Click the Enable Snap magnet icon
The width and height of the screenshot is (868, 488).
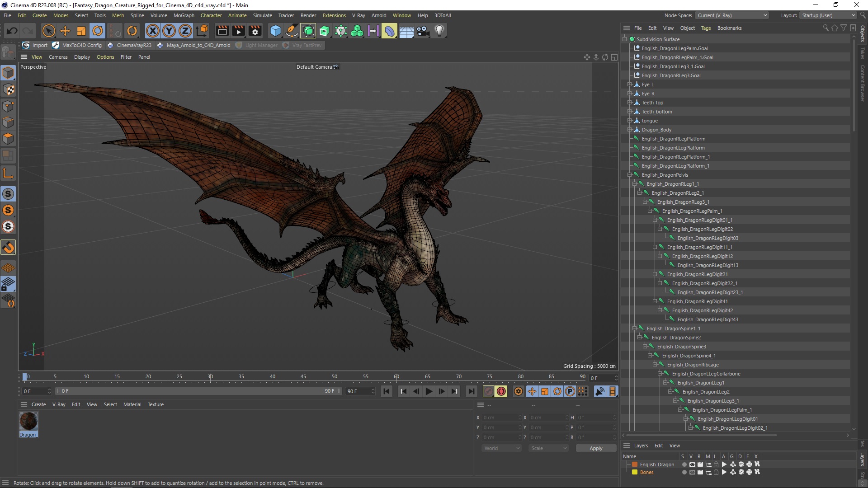(x=8, y=247)
